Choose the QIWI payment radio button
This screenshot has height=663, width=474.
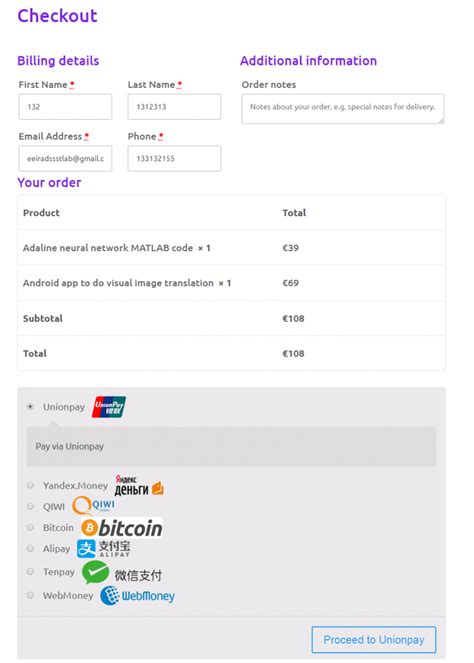30,506
